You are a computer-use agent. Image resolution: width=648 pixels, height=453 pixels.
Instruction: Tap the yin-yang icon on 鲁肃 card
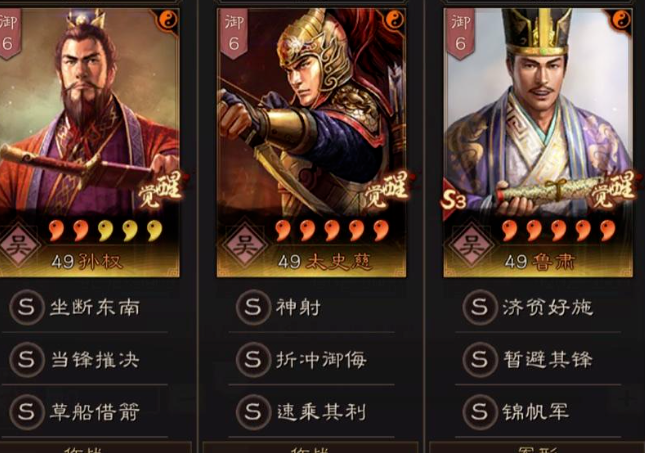coord(621,19)
